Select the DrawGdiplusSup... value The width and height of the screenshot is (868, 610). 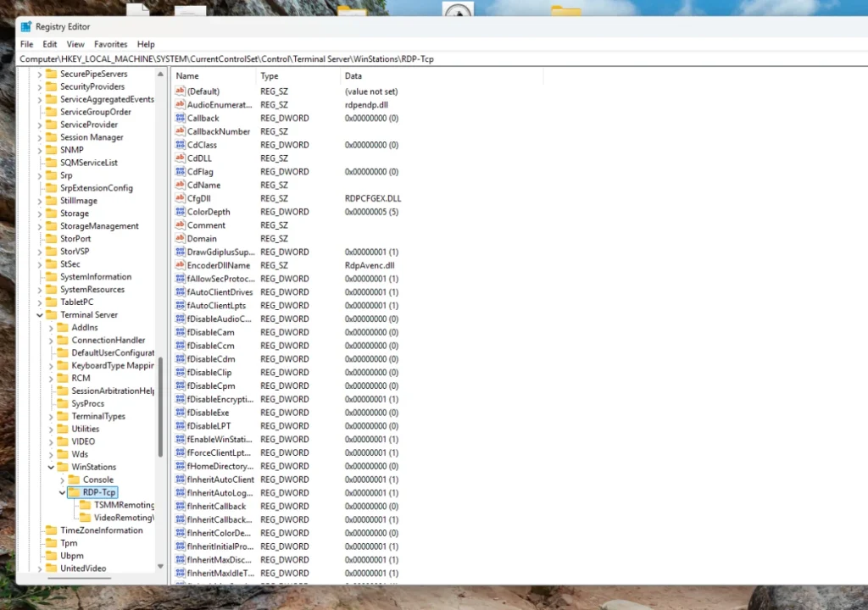coord(220,252)
